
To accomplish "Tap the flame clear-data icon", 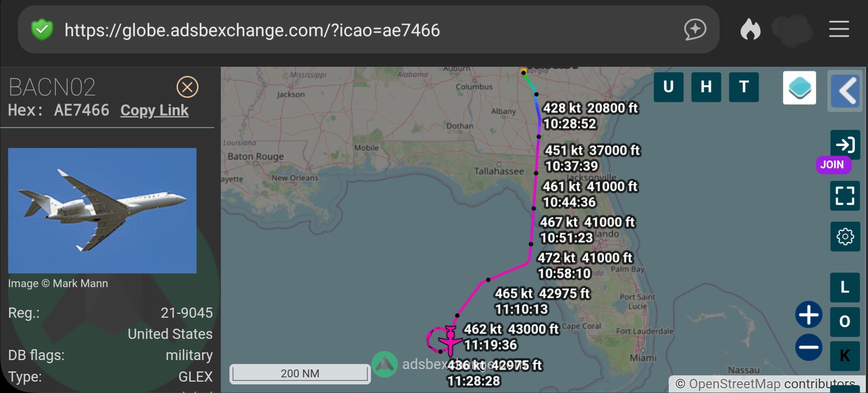I will click(750, 29).
